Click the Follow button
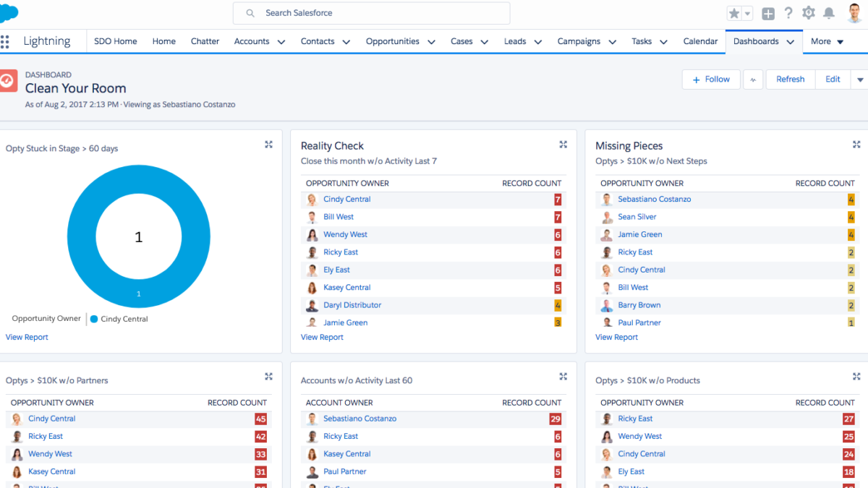The height and width of the screenshot is (488, 868). 711,80
